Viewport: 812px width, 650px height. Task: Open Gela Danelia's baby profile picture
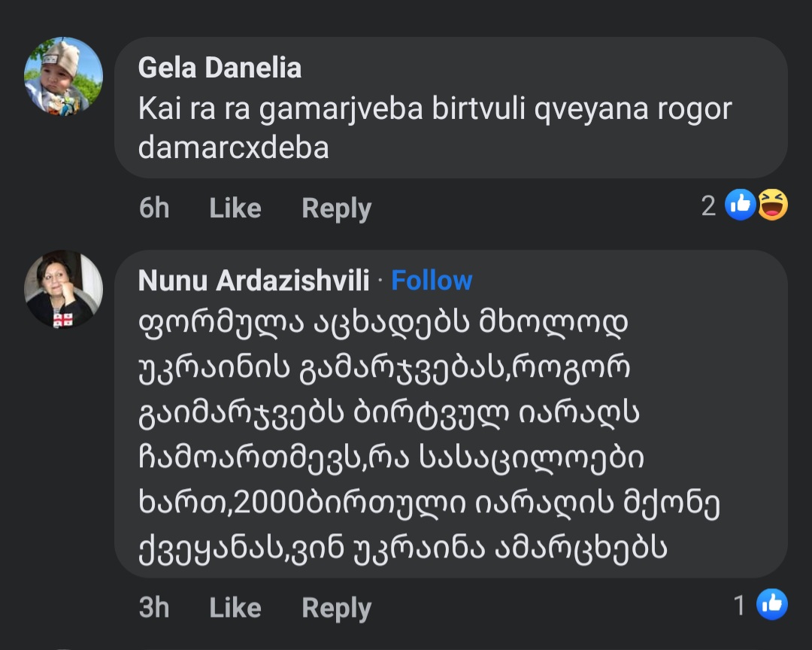63,76
